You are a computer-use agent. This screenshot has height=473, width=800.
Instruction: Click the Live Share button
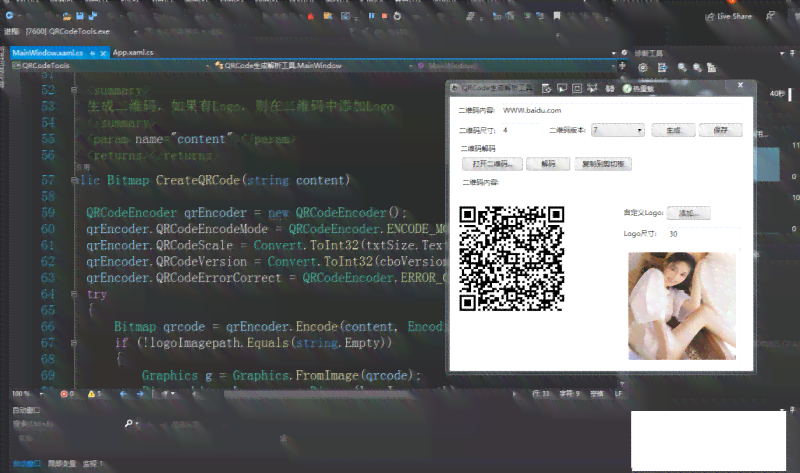[729, 16]
